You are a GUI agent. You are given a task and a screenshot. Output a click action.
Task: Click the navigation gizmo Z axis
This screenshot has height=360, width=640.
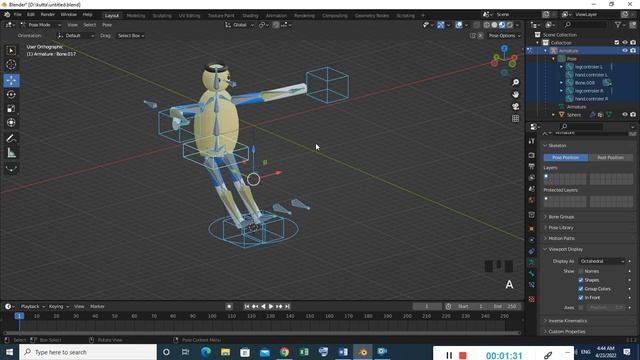(504, 49)
